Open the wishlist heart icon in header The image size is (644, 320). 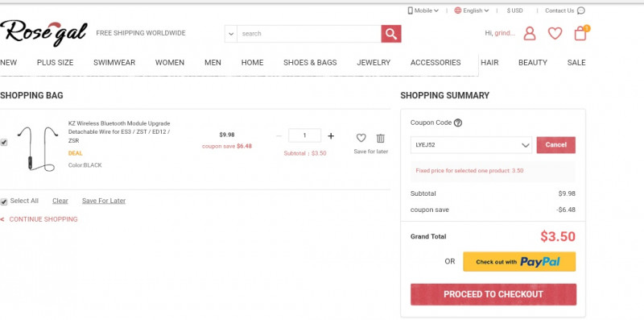click(x=555, y=33)
